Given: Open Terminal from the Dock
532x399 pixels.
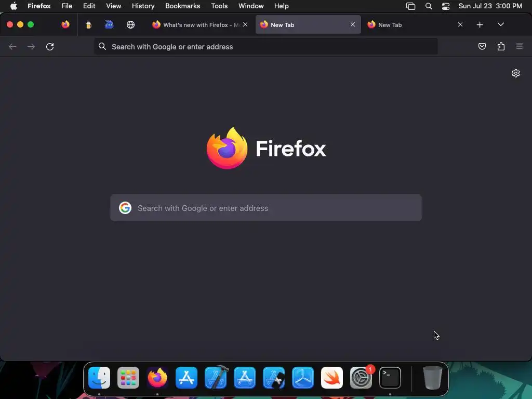Looking at the screenshot, I should tap(390, 378).
